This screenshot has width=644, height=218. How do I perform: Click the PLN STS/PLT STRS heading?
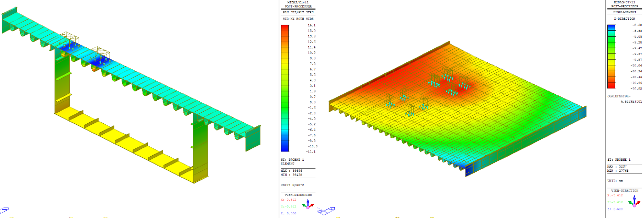point(298,12)
